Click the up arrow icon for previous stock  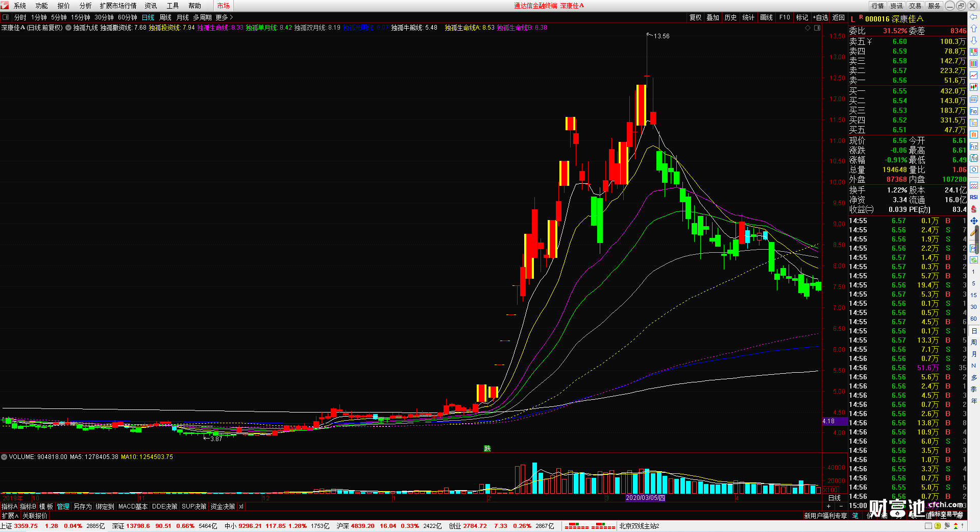[974, 29]
